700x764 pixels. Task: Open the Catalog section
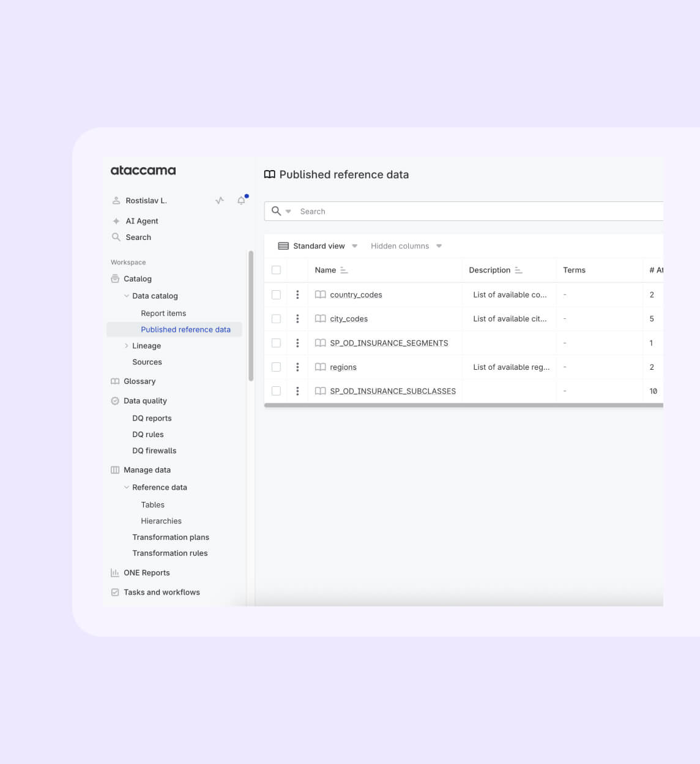[138, 279]
